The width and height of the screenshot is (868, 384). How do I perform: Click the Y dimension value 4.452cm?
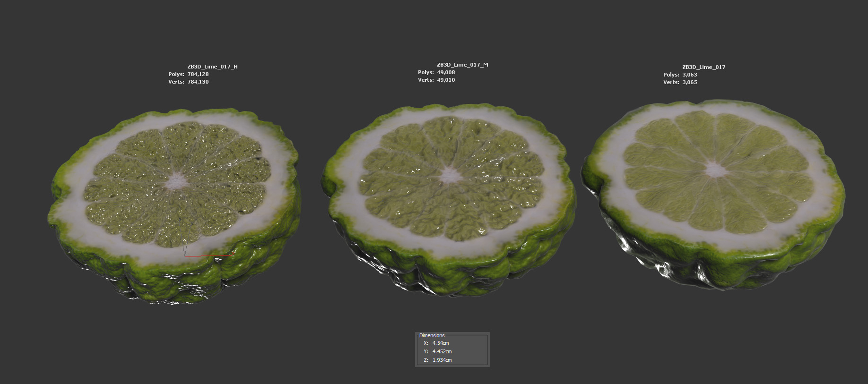[442, 351]
